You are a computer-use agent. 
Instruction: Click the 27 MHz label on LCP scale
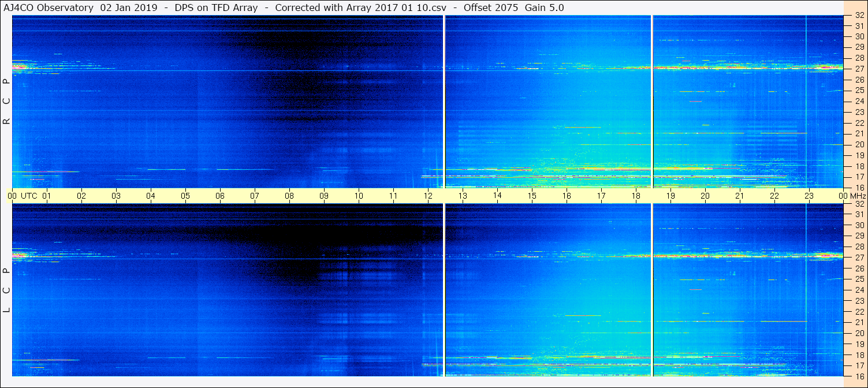859,258
